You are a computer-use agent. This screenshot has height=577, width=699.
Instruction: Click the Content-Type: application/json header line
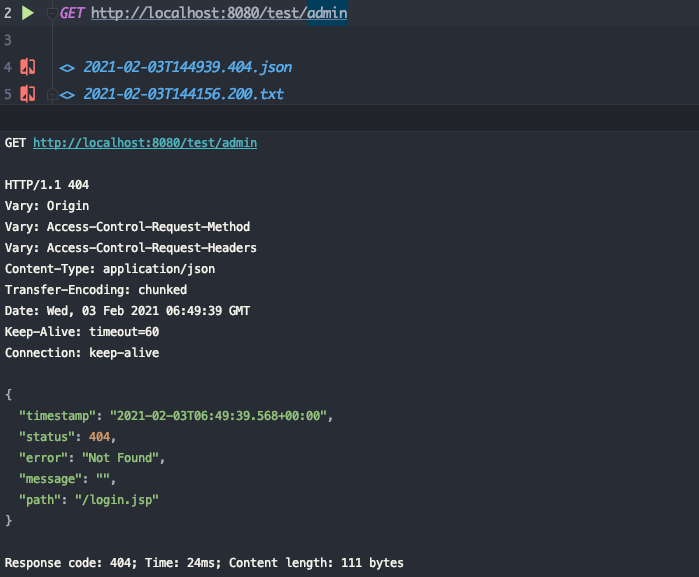pyautogui.click(x=110, y=269)
